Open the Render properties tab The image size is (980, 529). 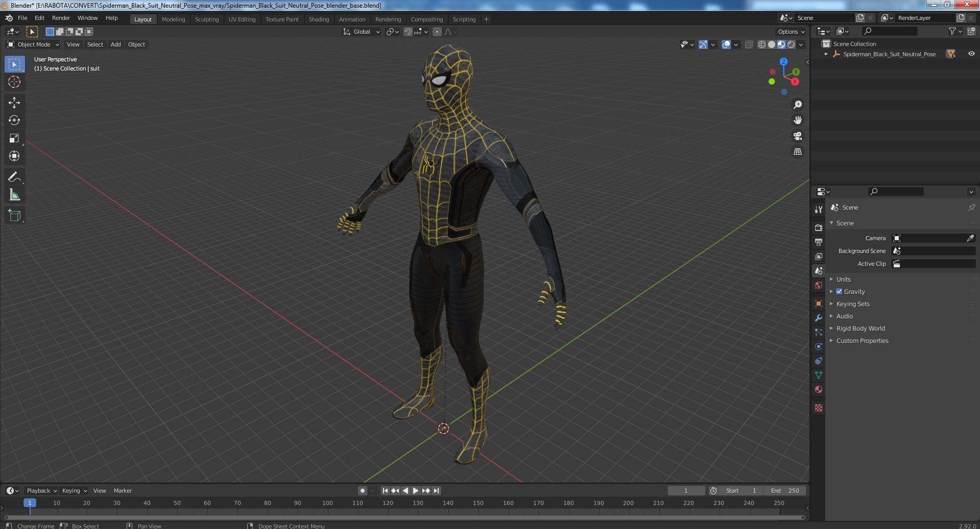coord(819,227)
